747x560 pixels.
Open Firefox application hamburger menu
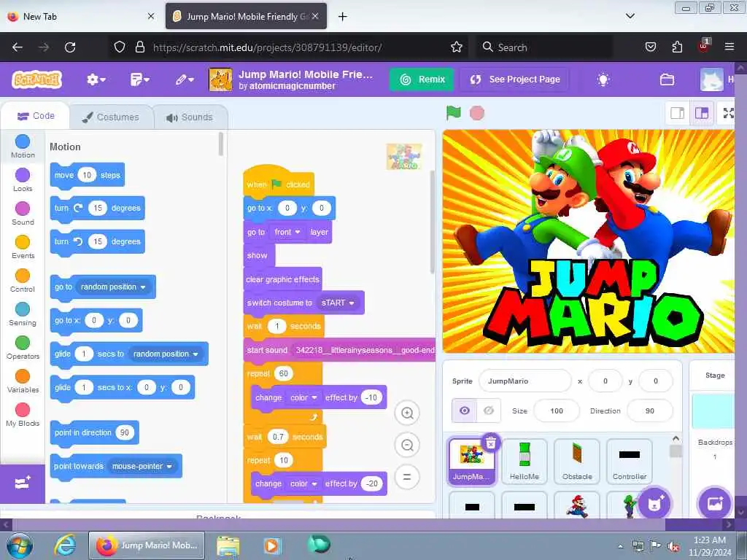[x=729, y=47]
